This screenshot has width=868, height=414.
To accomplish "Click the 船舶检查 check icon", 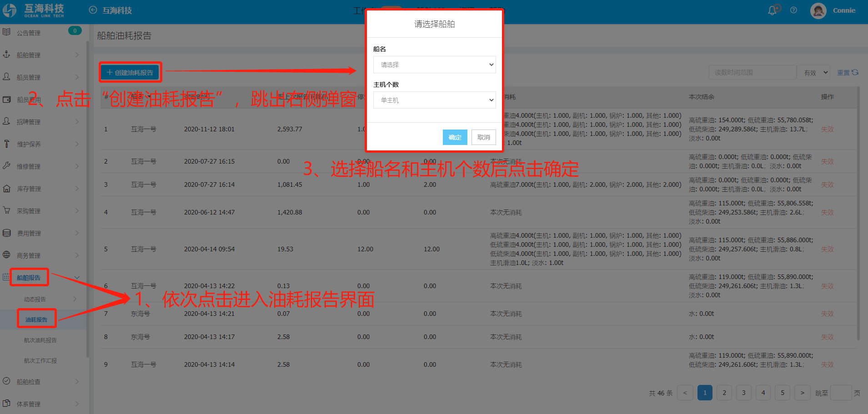I will coord(6,381).
